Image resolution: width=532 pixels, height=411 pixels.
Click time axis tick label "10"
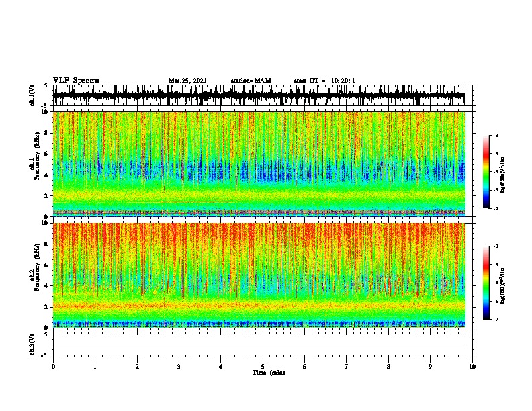click(472, 367)
